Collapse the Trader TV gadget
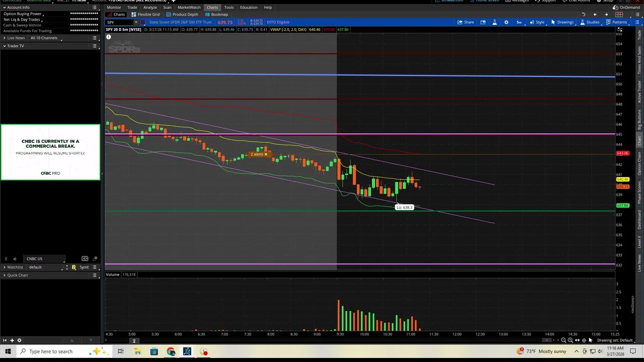This screenshot has width=644, height=362. point(5,46)
